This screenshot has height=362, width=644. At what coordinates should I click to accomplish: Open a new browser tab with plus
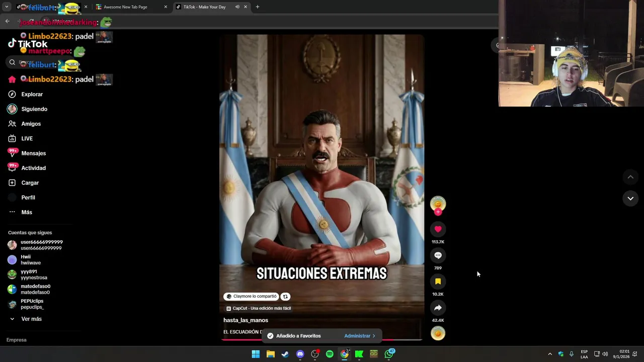point(258,7)
